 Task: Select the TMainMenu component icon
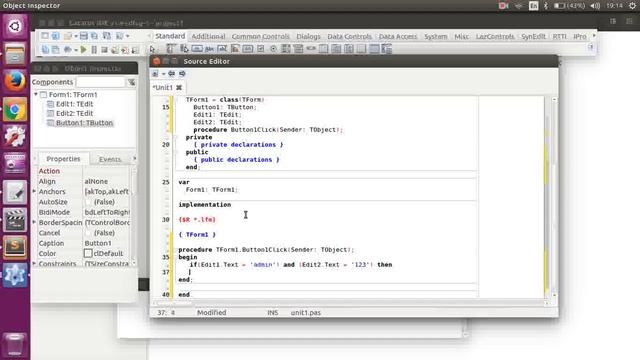point(171,49)
